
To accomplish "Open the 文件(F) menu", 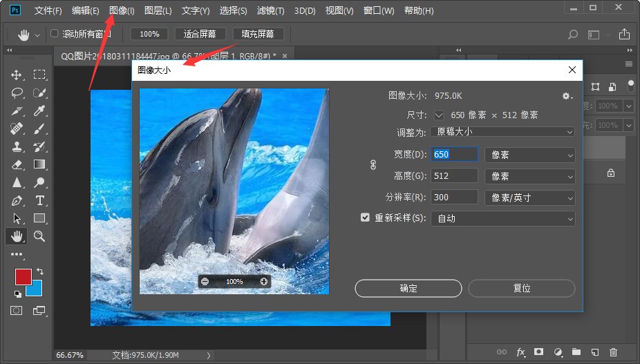I will [x=48, y=10].
